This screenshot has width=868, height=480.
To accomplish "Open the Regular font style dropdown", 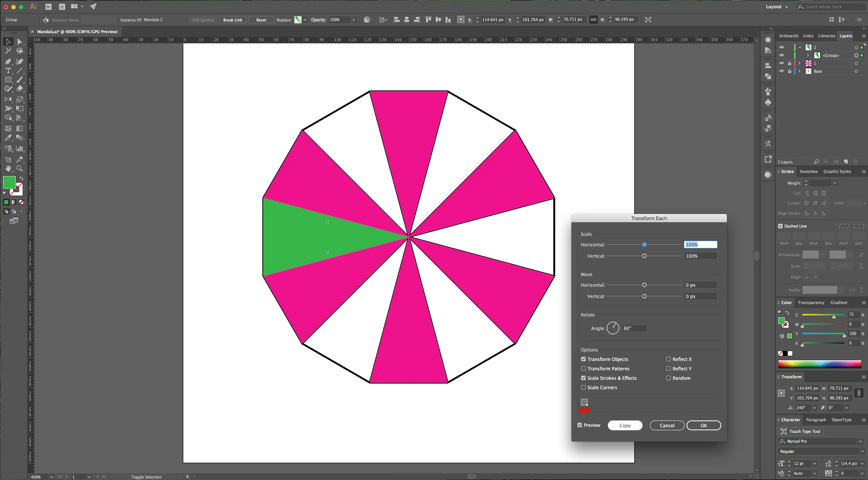I will pyautogui.click(x=862, y=451).
